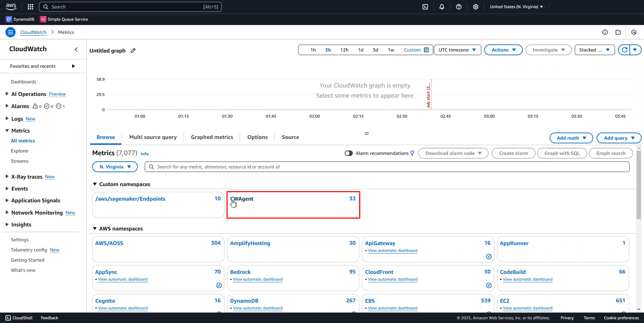
Task: Open the AWS services grid menu
Action: pyautogui.click(x=30, y=7)
